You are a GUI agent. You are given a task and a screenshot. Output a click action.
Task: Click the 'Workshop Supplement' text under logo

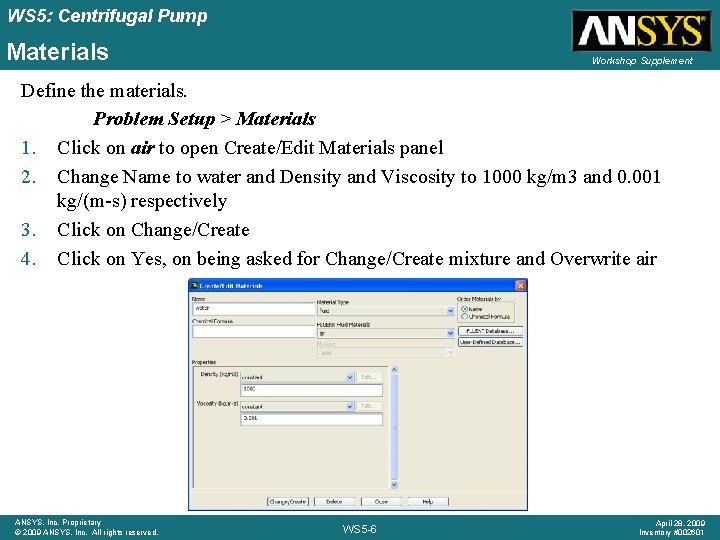tap(642, 61)
